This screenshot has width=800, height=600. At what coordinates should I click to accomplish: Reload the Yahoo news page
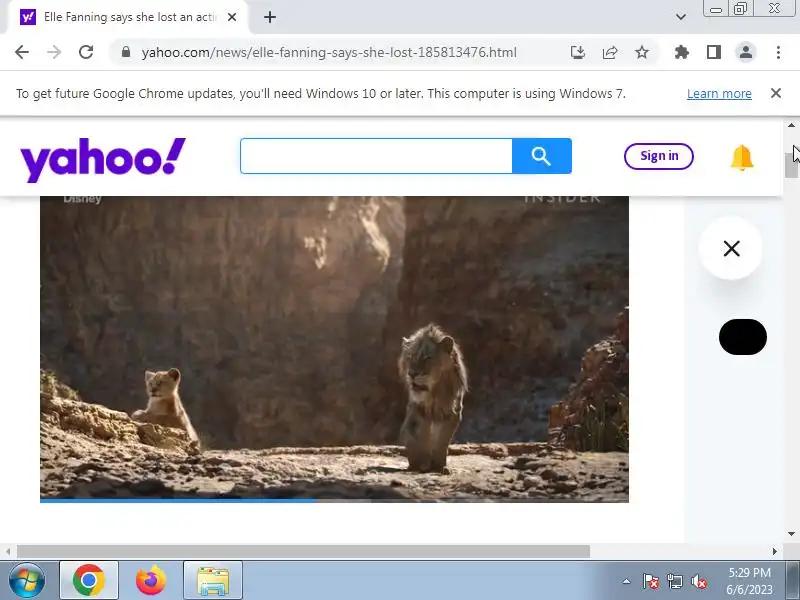[x=86, y=52]
